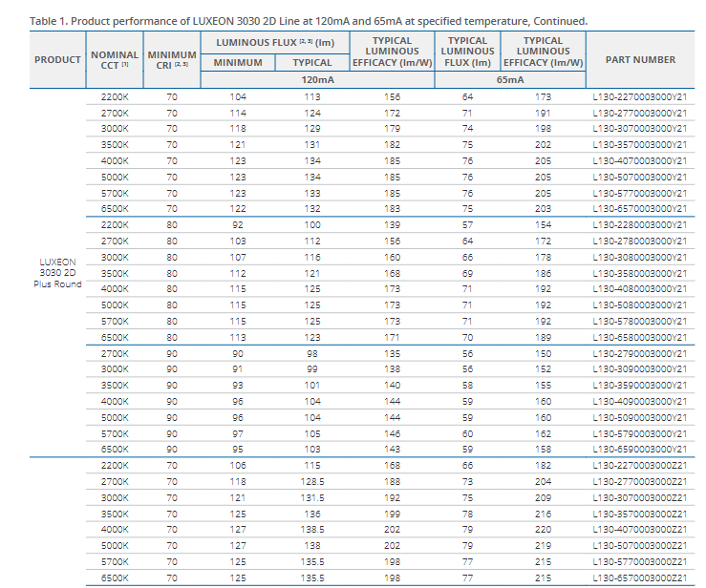Click part number L130-6570003000Z21
The height and width of the screenshot is (588, 706).
[x=640, y=578]
